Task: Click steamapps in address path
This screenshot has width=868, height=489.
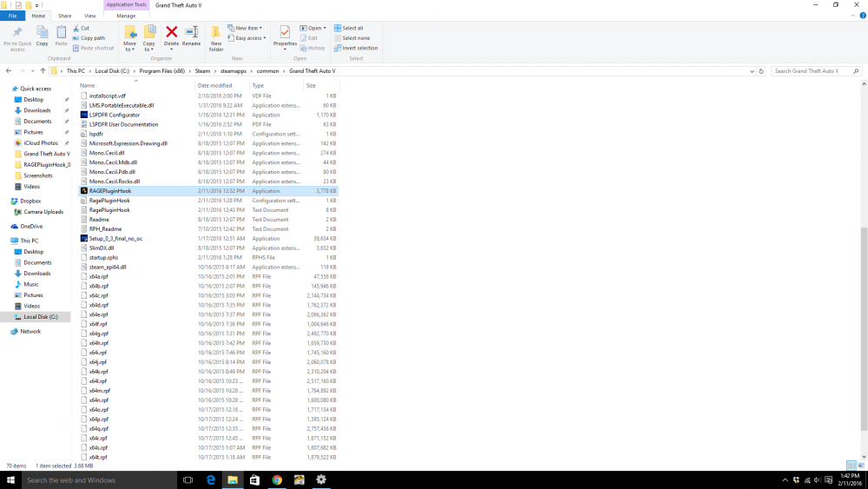Action: tap(233, 71)
